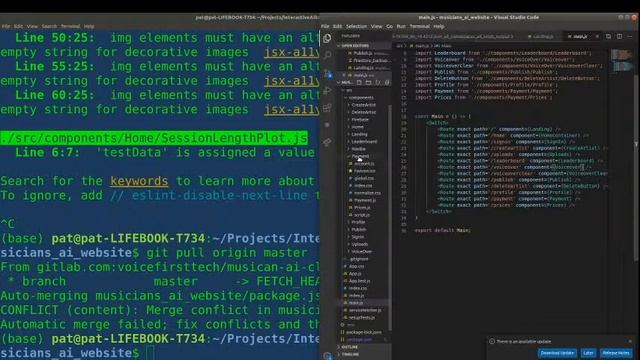
Task: Open the Go menu in VS Code
Action: click(389, 26)
